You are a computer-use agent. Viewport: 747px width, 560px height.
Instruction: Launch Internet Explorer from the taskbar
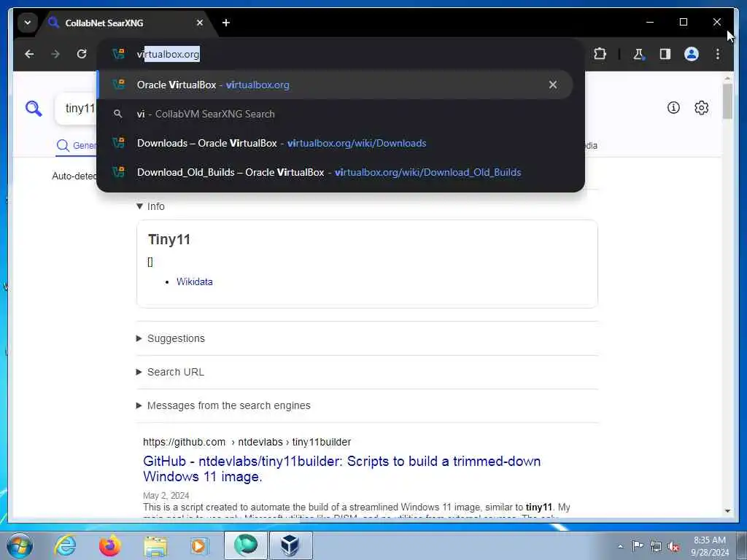pos(65,545)
